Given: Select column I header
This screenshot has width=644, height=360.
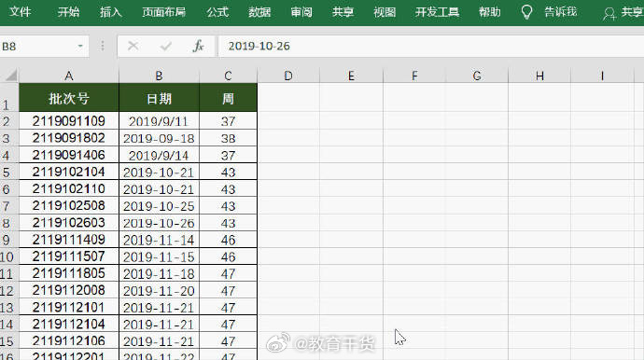Looking at the screenshot, I should pyautogui.click(x=602, y=76).
